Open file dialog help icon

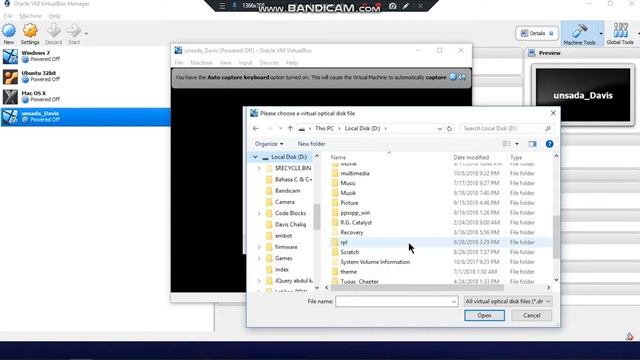549,144
